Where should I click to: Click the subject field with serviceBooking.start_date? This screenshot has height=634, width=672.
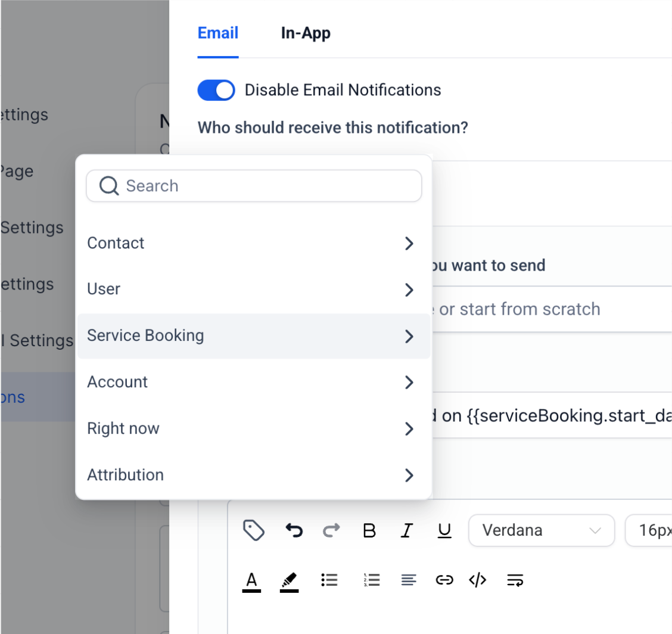pyautogui.click(x=552, y=415)
